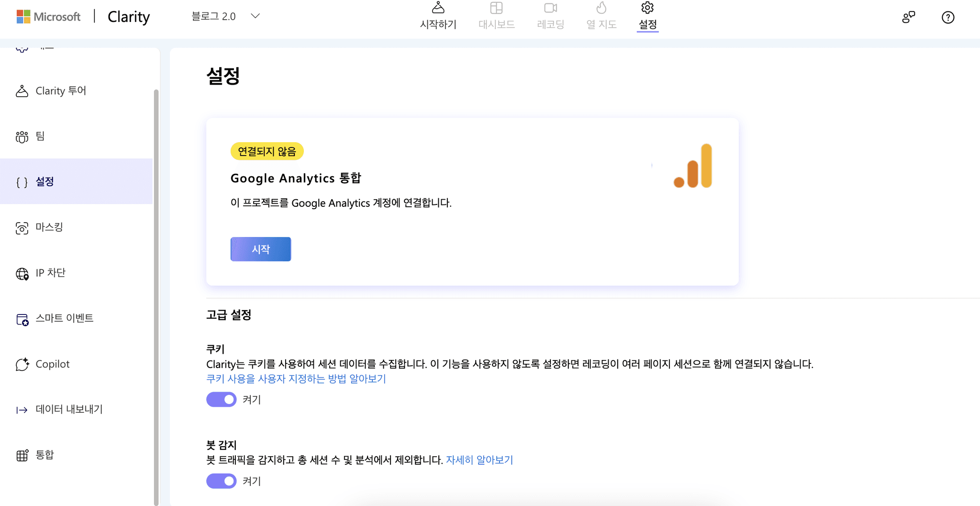Screen dimensions: 980x506
Task: Click the 연결되지 않음 status badge
Action: tap(267, 151)
